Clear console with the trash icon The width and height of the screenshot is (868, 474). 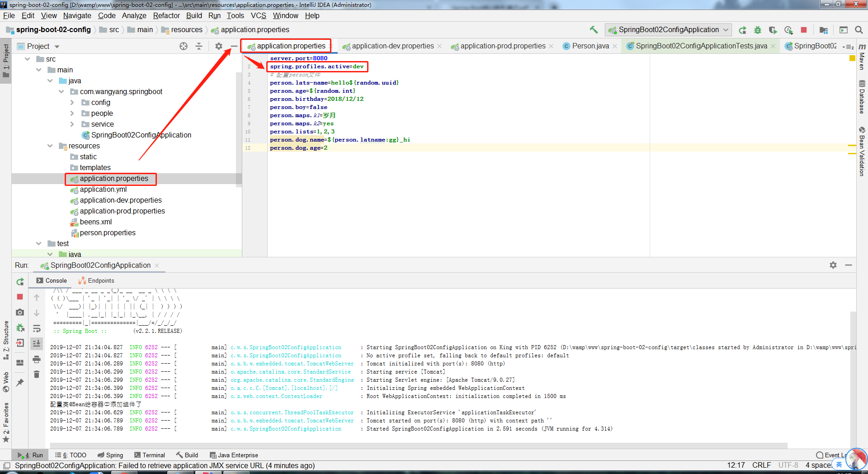coord(37,374)
